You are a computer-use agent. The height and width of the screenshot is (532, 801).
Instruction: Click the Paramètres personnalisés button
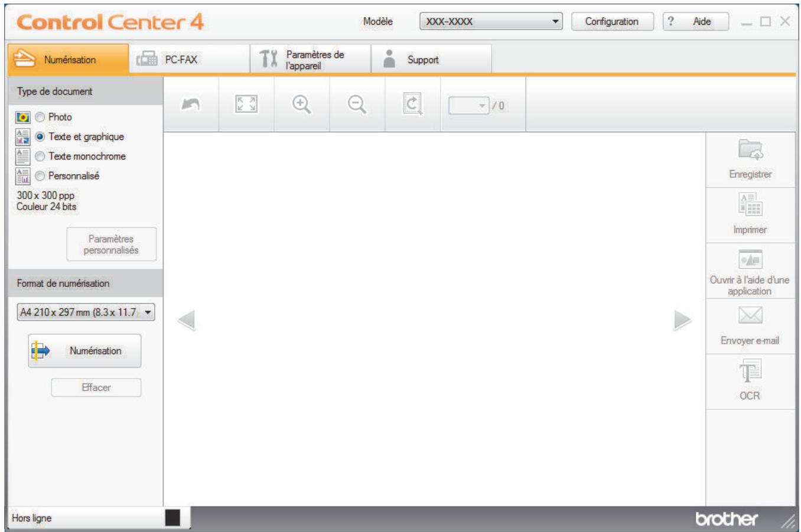111,244
